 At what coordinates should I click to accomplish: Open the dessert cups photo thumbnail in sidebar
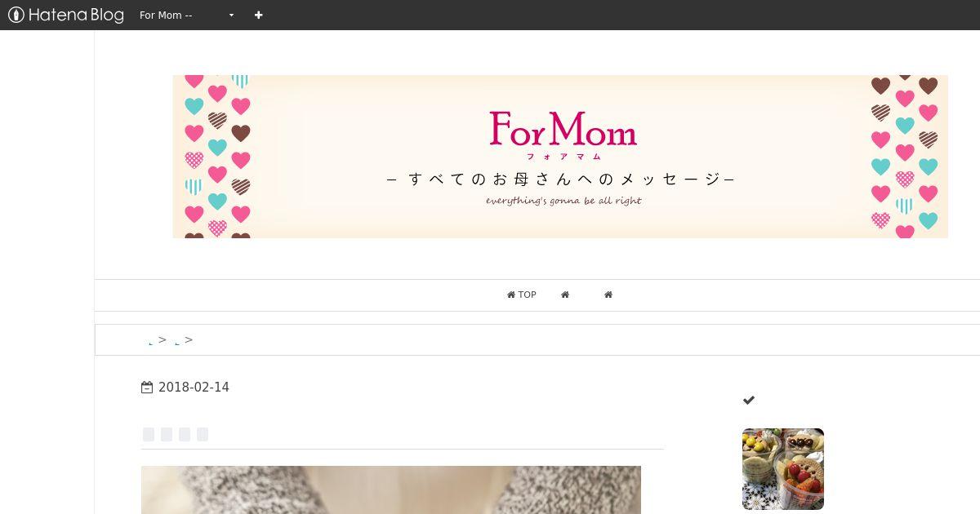coord(783,469)
